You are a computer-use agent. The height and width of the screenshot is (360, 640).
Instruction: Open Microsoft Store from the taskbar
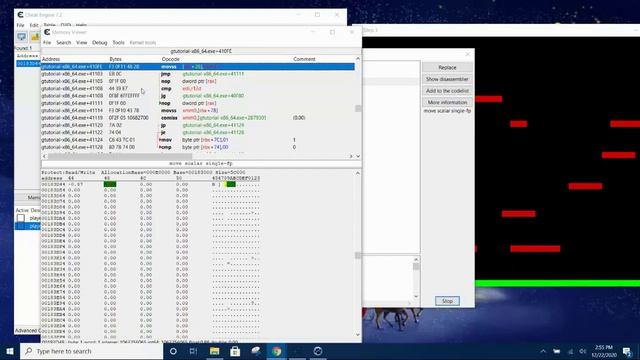point(235,351)
